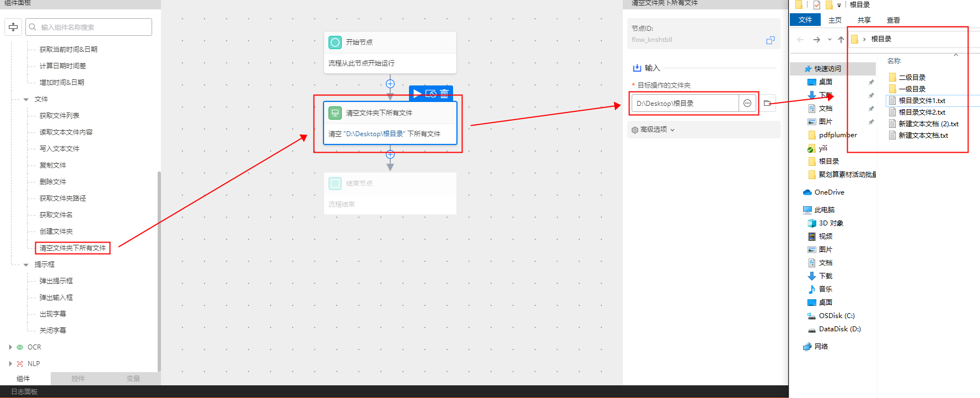Select 创建文件夹 component
The height and width of the screenshot is (398, 980).
click(x=56, y=232)
